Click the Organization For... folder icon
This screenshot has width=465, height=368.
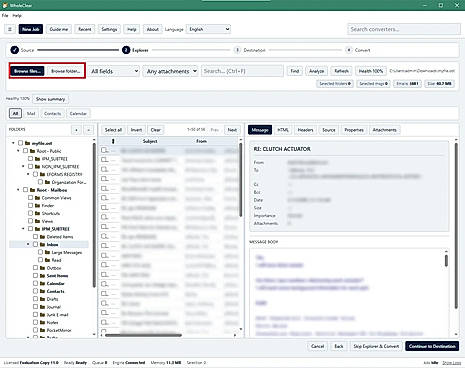48,182
